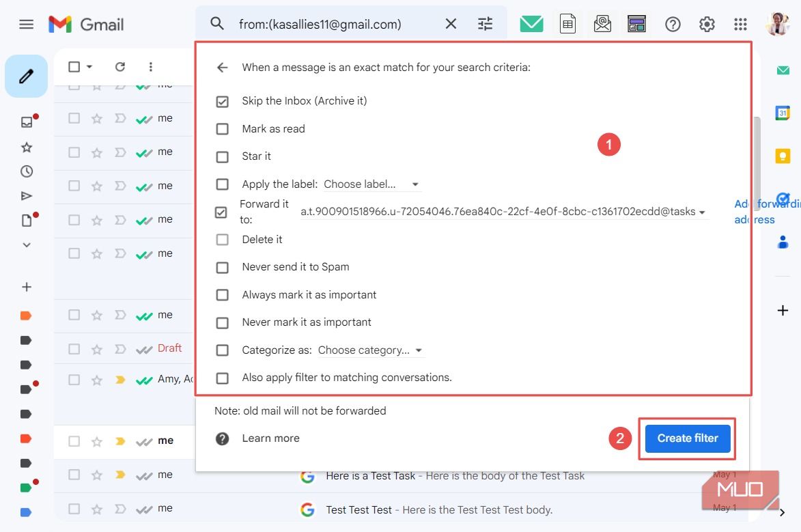Select checkbox for the Amy conversation
The width and height of the screenshot is (801, 532).
74,380
